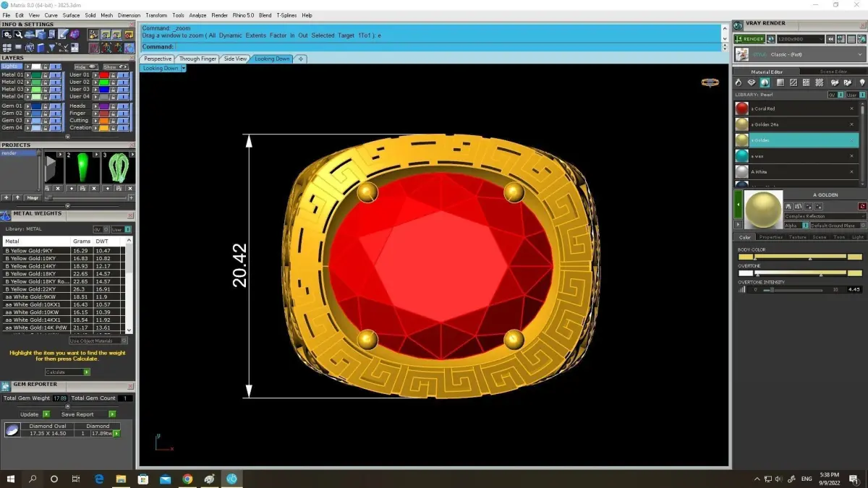
Task: Click the magnifier search icon in Info & Settings
Action: (x=18, y=34)
